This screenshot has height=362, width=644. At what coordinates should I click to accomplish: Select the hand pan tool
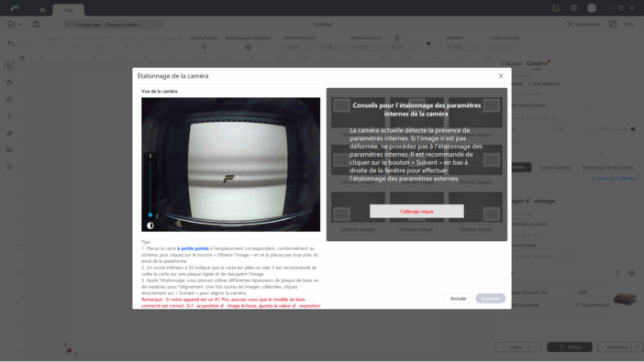pos(9,82)
